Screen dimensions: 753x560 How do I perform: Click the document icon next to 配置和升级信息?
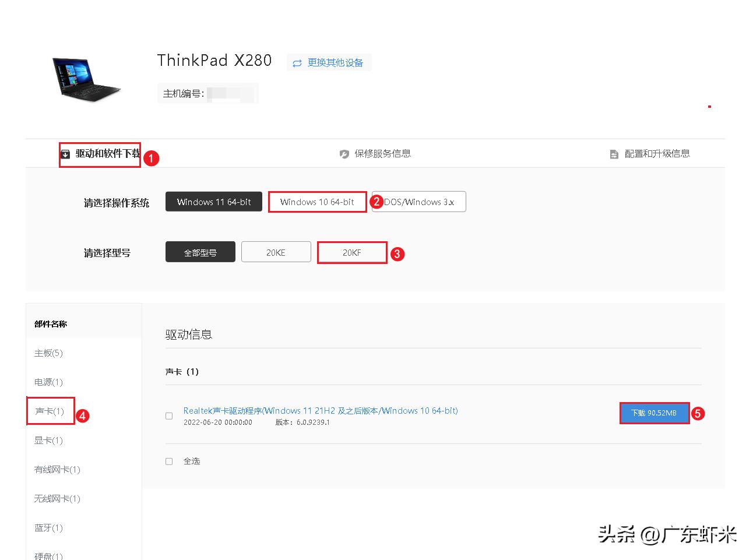[613, 153]
